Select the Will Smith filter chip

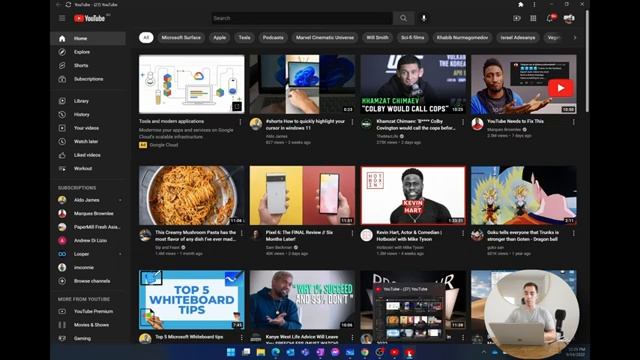377,38
